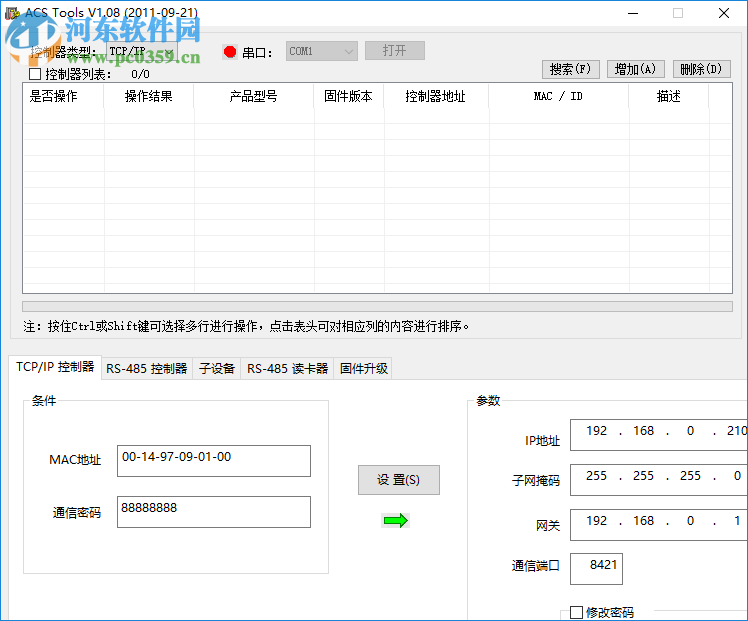Image resolution: width=748 pixels, height=621 pixels.
Task: Sort by the 描述 column header
Action: click(x=669, y=96)
